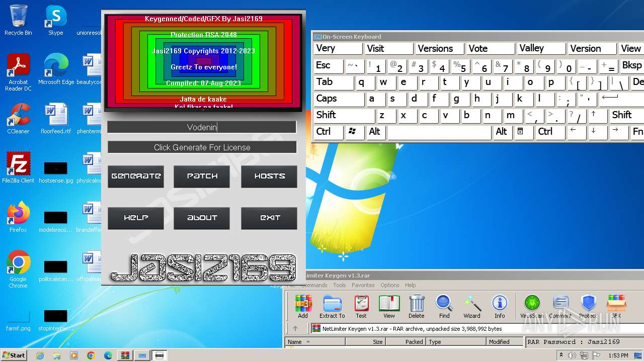Open WinRAR Commands menu
The width and height of the screenshot is (644, 362).
[314, 285]
